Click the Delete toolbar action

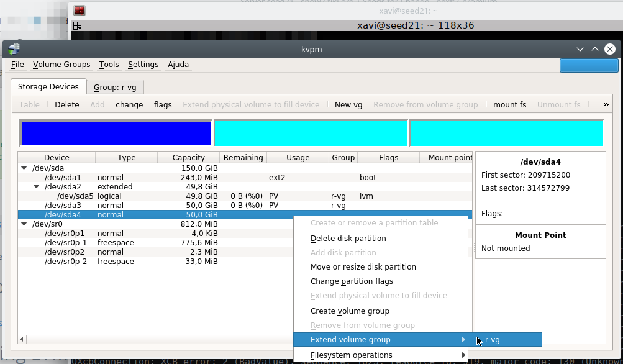click(66, 104)
